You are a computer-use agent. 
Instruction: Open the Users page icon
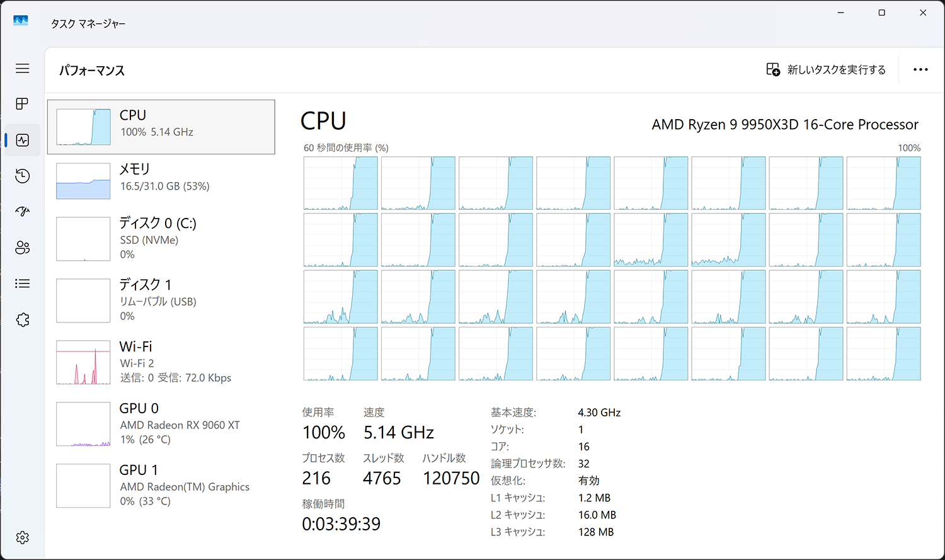click(23, 248)
